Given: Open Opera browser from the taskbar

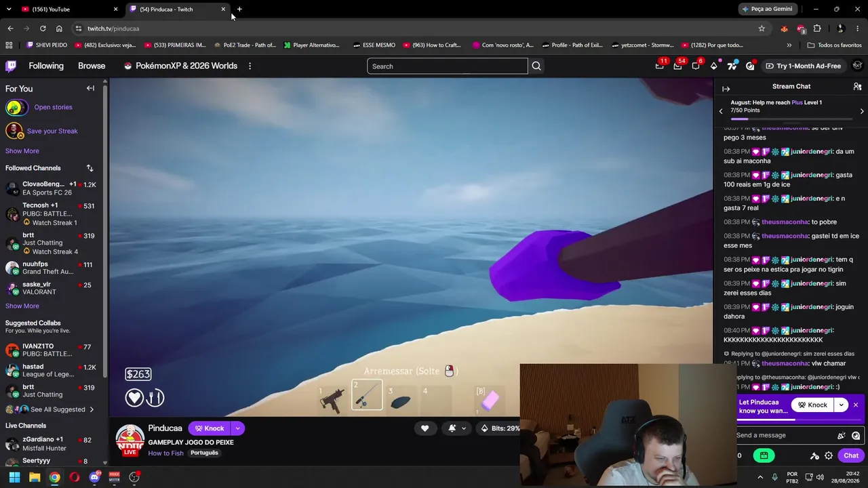Looking at the screenshot, I should point(75,477).
